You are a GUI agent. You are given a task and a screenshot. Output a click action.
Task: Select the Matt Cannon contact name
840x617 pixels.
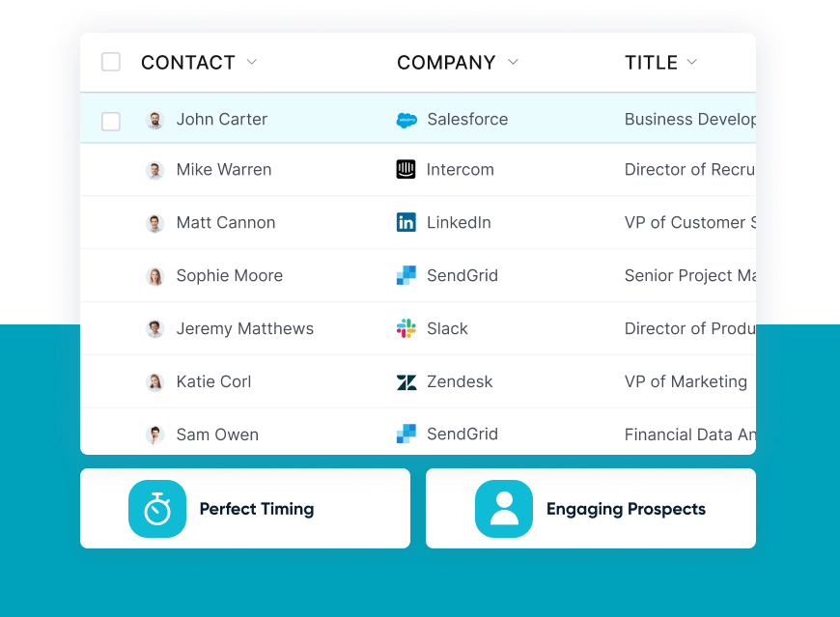(x=225, y=222)
